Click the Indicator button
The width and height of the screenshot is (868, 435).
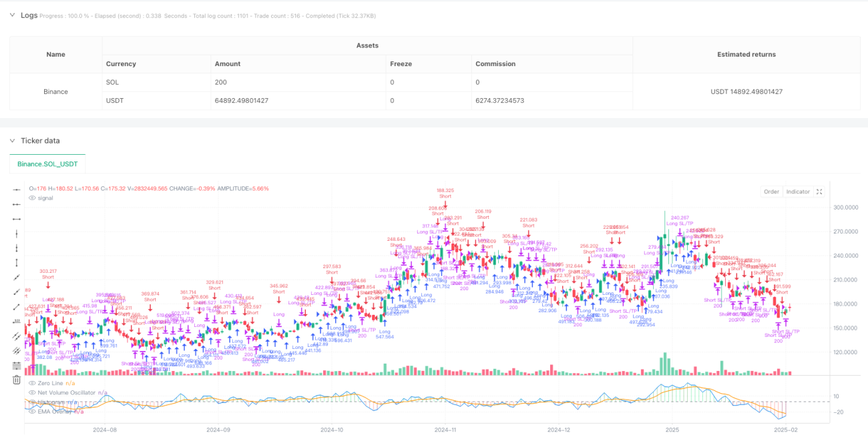tap(798, 191)
